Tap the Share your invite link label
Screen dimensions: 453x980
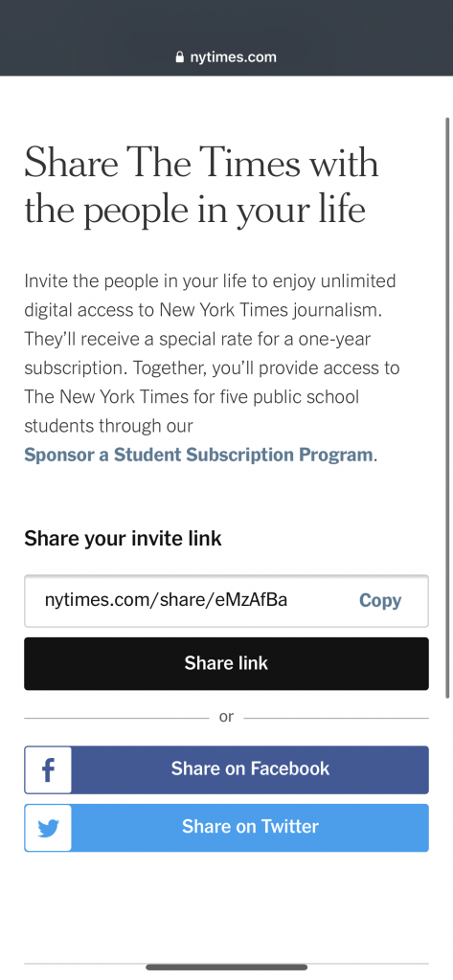[x=123, y=538]
